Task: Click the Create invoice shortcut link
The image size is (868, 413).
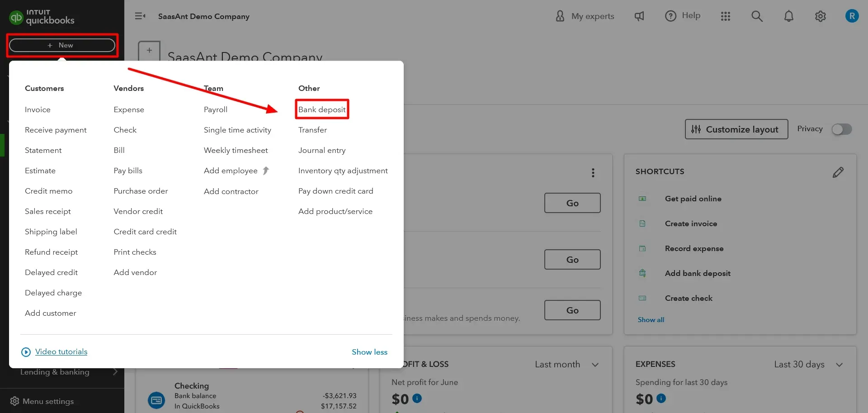Action: 691,223
